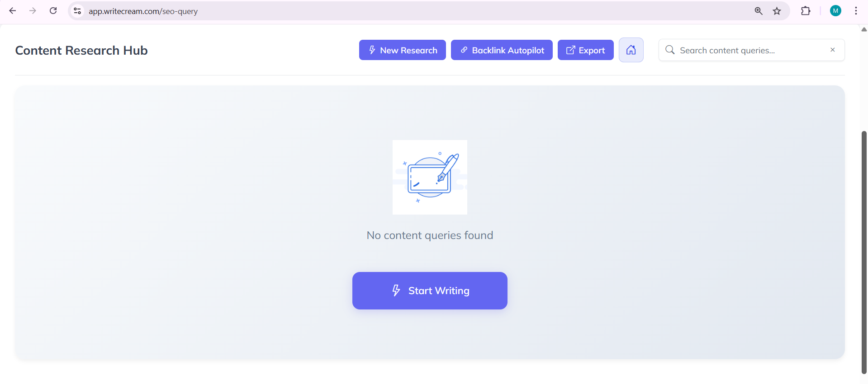Image resolution: width=868 pixels, height=384 pixels.
Task: Click the magnifier icon in the search box
Action: (x=670, y=50)
